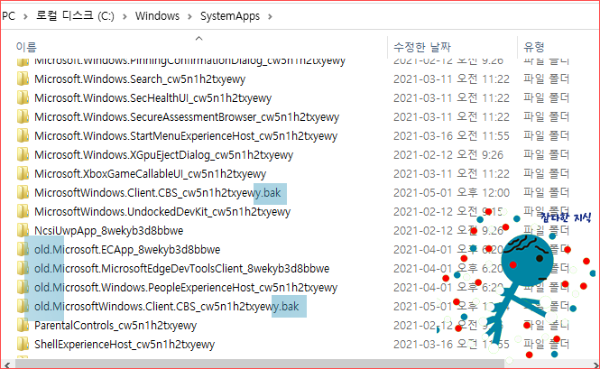
Task: Click the PC breadcrumb in address bar
Action: (x=8, y=16)
